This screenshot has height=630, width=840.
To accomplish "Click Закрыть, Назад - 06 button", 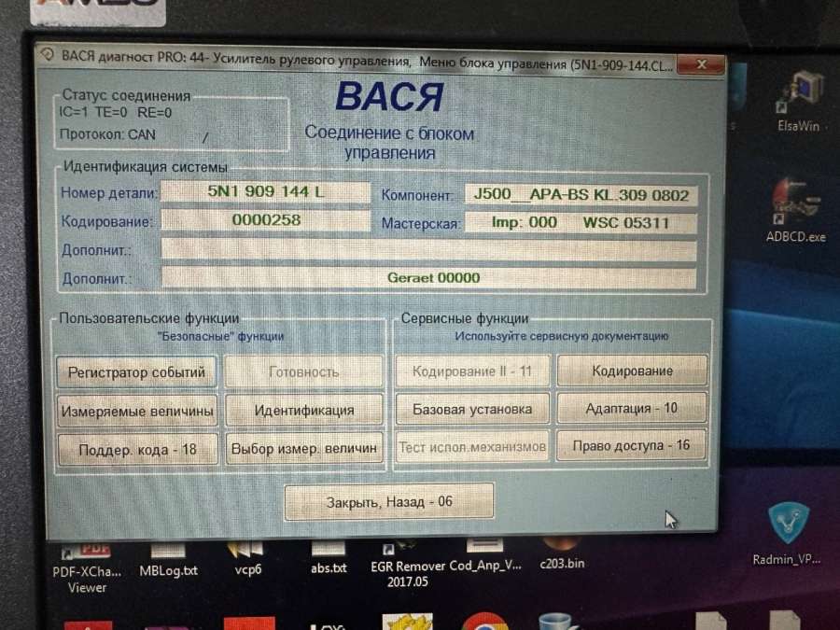I will 389,502.
